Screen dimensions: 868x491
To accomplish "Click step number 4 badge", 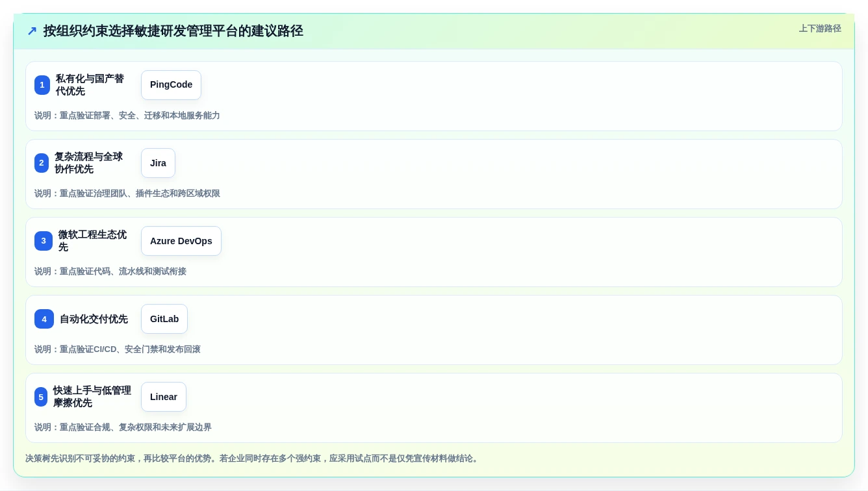I will click(44, 319).
